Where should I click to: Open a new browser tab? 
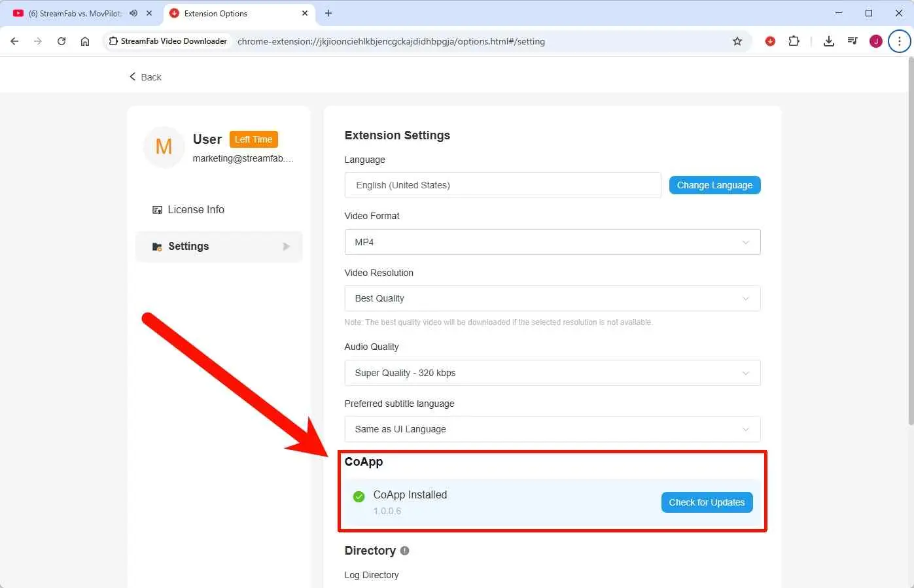point(328,13)
